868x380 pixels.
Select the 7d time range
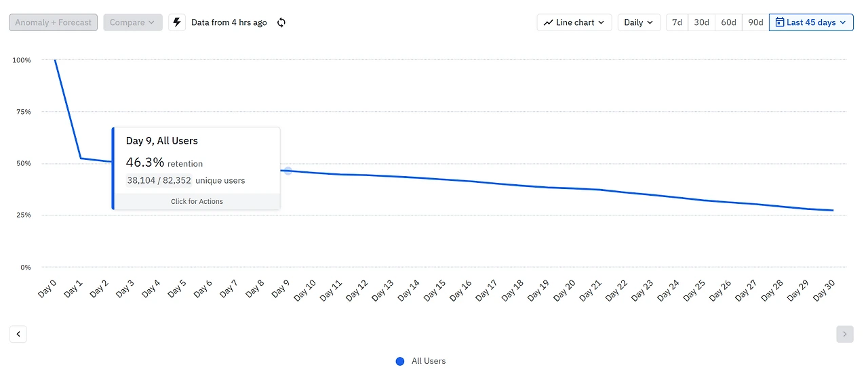pyautogui.click(x=677, y=22)
